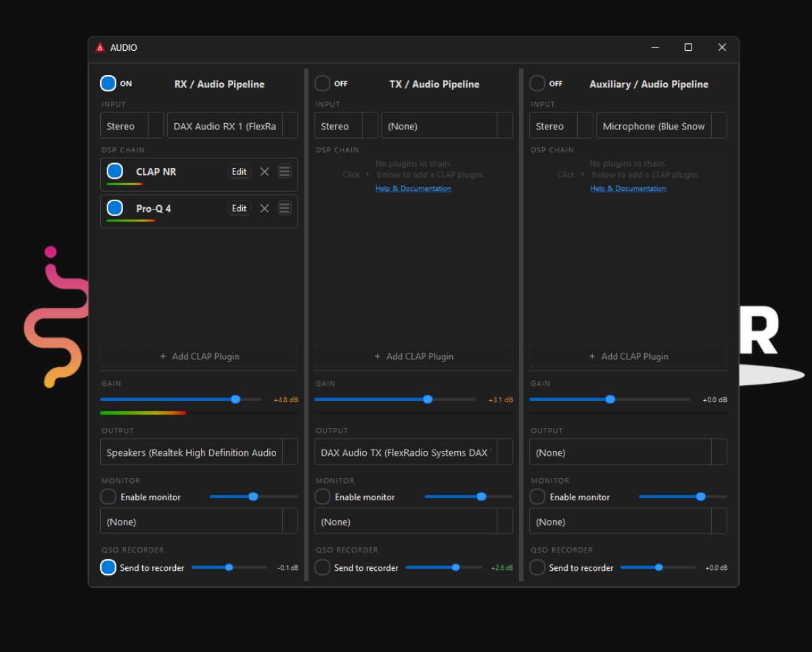Viewport: 812px width, 652px height.
Task: Open Auxiliary input Stereo channel dropdown
Action: [x=561, y=126]
